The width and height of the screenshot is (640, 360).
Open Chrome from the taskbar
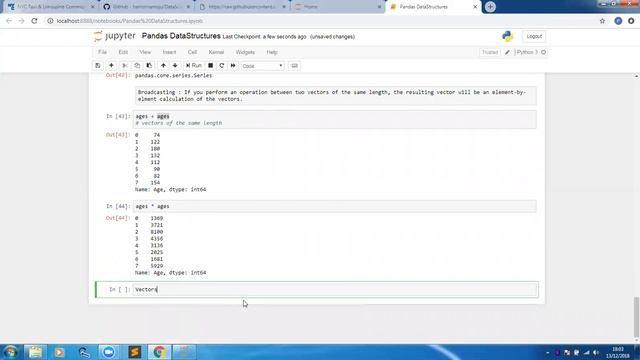coord(159,352)
